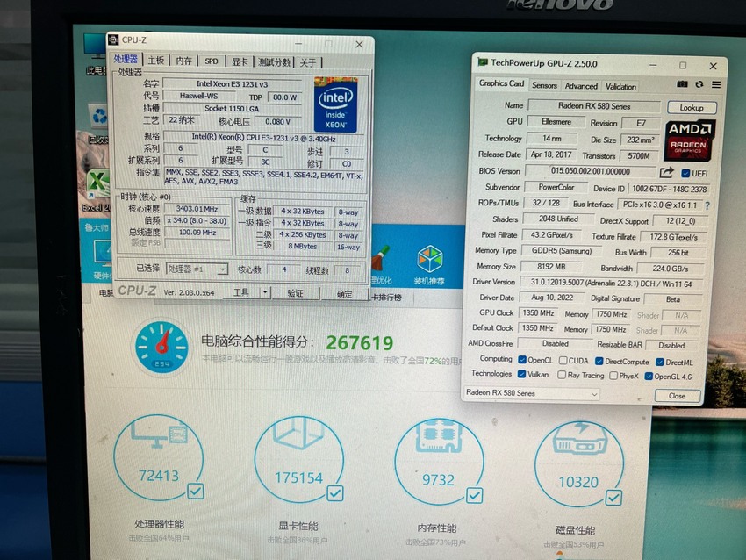
Task: Click the BIOS Version export icon
Action: [x=666, y=172]
